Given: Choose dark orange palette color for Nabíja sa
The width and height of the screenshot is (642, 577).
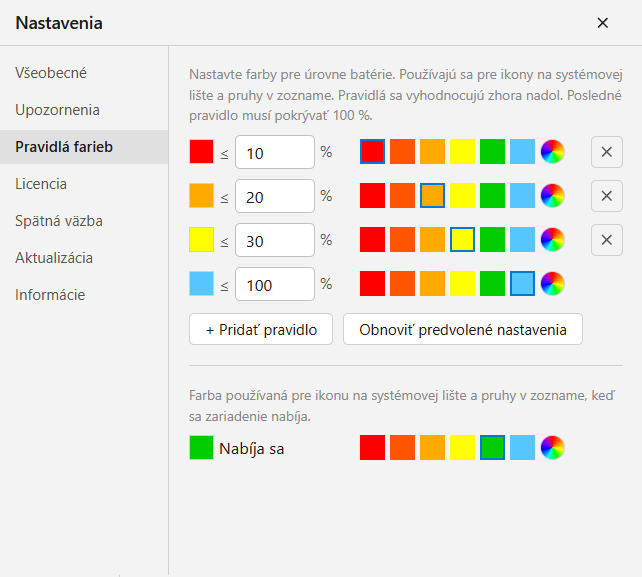Looking at the screenshot, I should 402,448.
